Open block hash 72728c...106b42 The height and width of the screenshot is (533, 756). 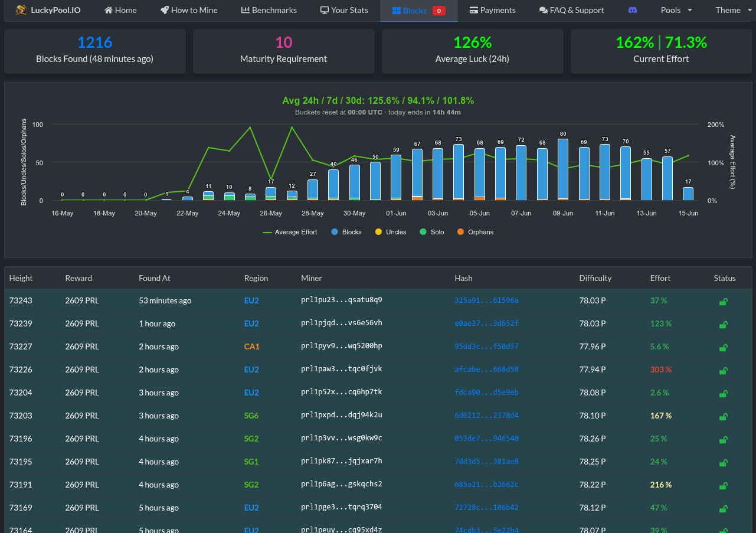(x=486, y=508)
